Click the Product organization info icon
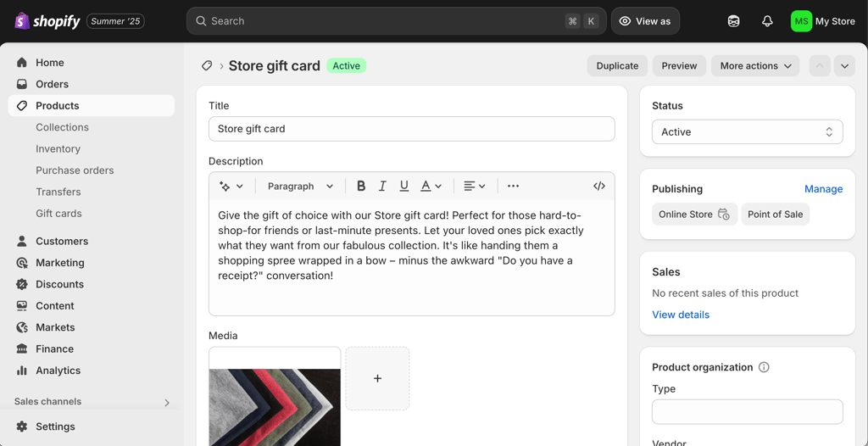The image size is (868, 446). pyautogui.click(x=764, y=367)
